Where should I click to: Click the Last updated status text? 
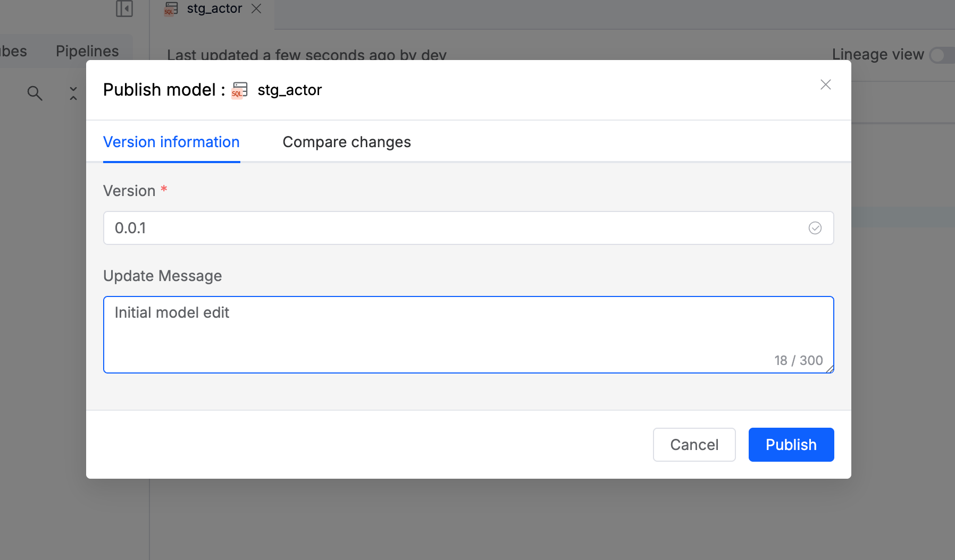click(x=307, y=55)
